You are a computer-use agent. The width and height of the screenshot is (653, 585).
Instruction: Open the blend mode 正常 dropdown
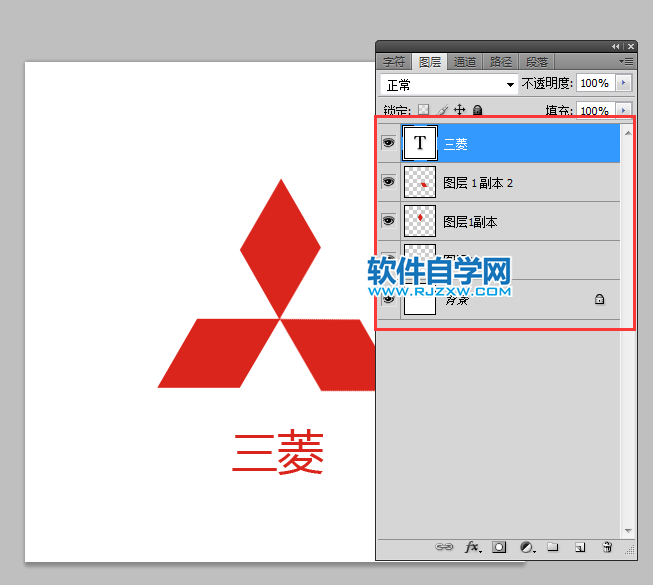coord(449,85)
